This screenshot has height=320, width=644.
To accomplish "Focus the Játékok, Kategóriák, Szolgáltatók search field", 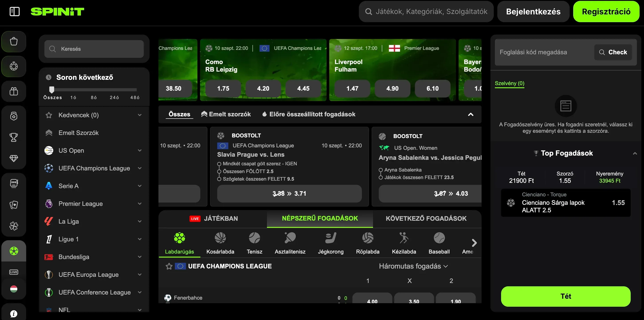I will pyautogui.click(x=426, y=12).
